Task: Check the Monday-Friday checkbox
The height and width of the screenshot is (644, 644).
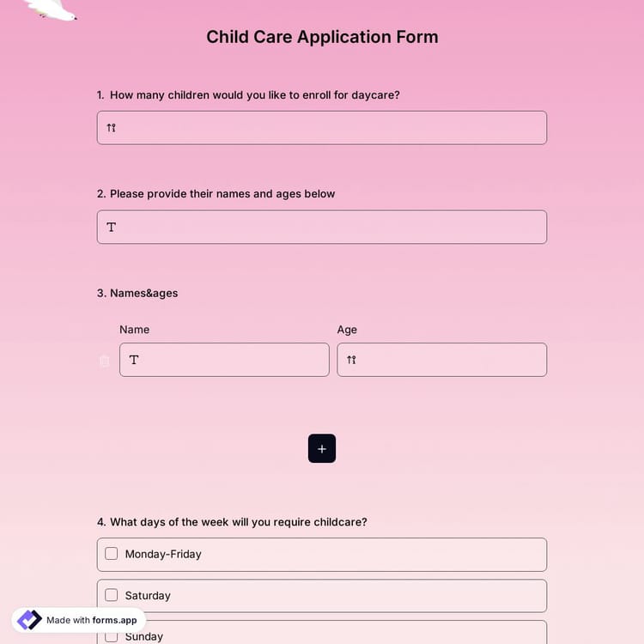Action: pos(112,554)
